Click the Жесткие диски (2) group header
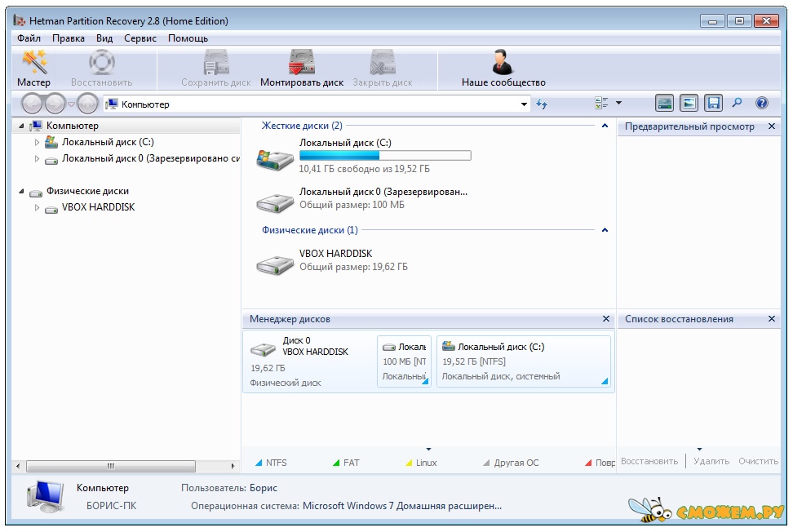The image size is (793, 532). pos(302,126)
